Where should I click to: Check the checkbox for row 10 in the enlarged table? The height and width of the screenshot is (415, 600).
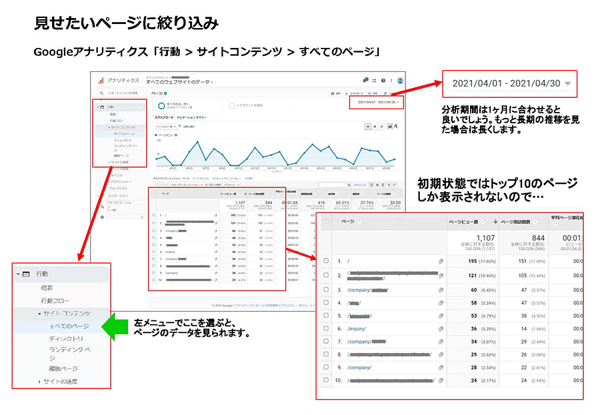326,380
